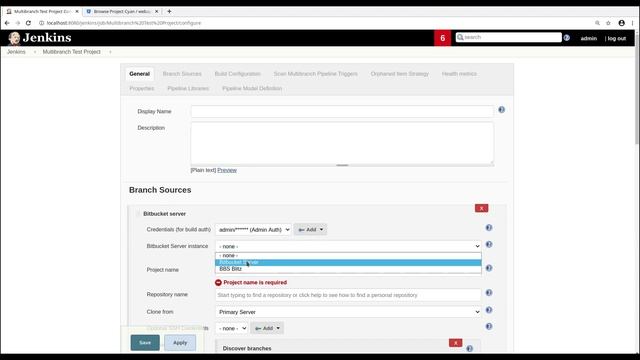Click the browser zoom magnifier icon
This screenshot has width=640, height=360.
597,23
